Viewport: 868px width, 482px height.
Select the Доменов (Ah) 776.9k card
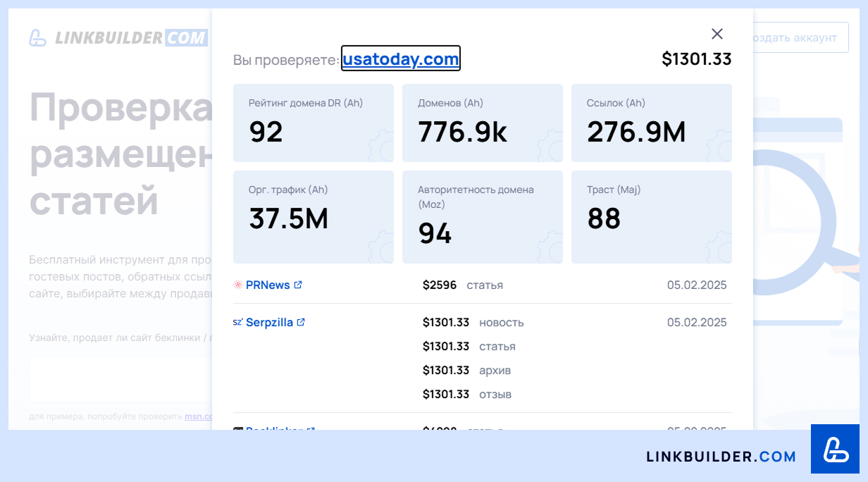(x=483, y=123)
